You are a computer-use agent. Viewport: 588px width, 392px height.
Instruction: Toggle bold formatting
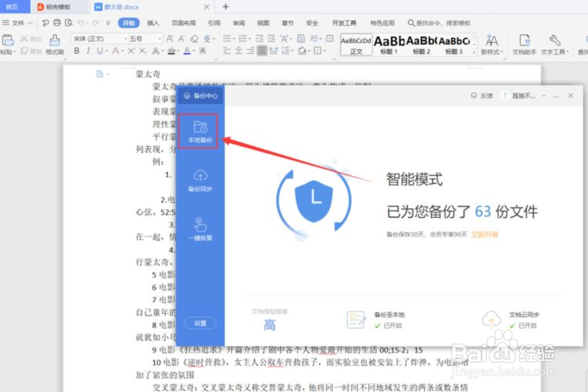coord(77,51)
